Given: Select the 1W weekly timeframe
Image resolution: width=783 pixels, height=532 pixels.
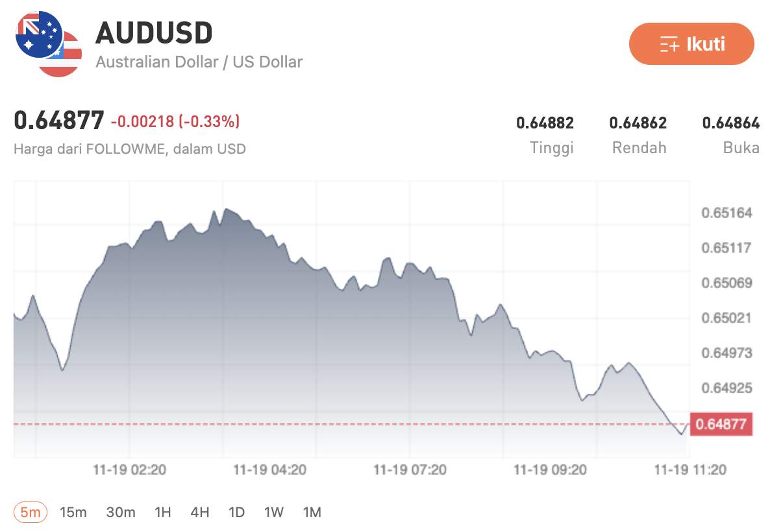Looking at the screenshot, I should click(274, 512).
